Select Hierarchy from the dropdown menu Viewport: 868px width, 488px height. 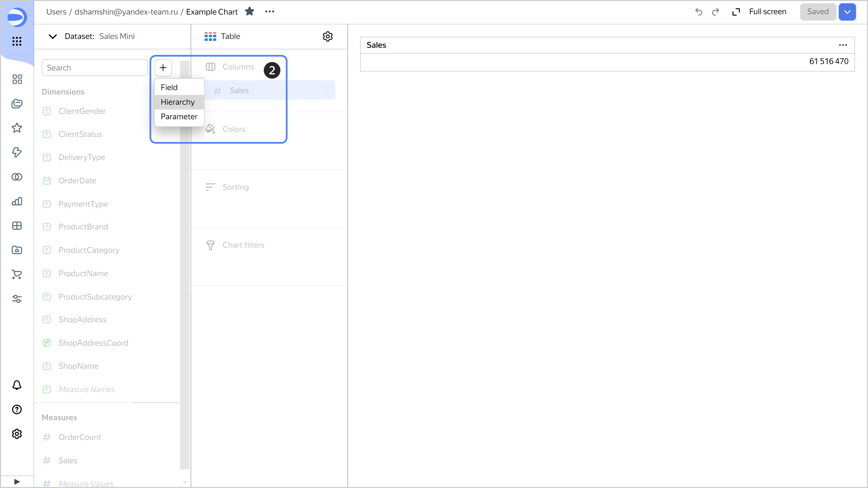pyautogui.click(x=178, y=102)
